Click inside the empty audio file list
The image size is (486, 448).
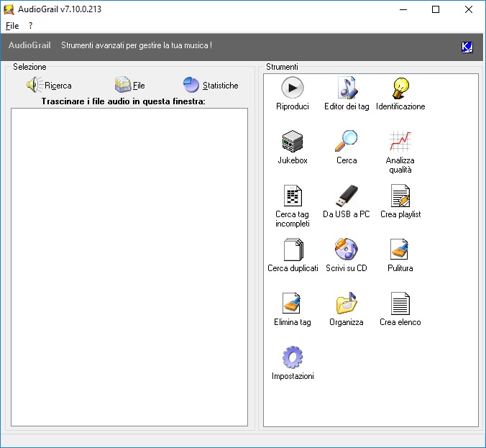(129, 267)
